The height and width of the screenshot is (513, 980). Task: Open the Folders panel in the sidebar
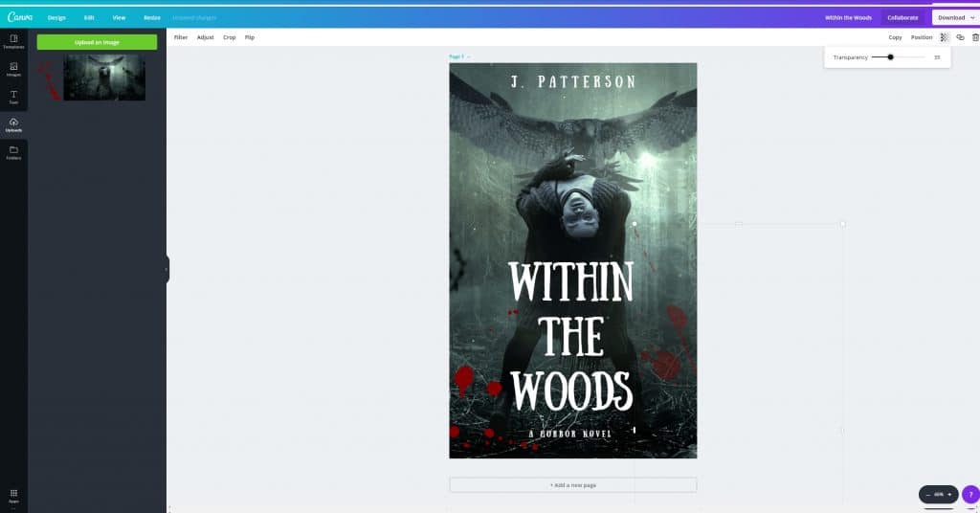(13, 152)
